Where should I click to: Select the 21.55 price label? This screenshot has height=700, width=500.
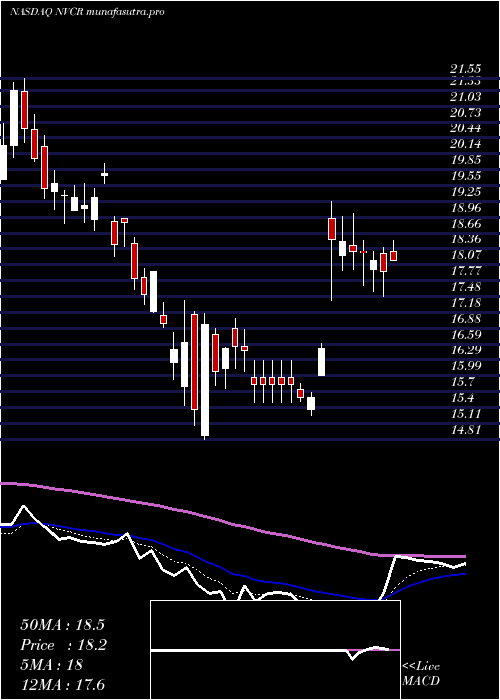466,69
